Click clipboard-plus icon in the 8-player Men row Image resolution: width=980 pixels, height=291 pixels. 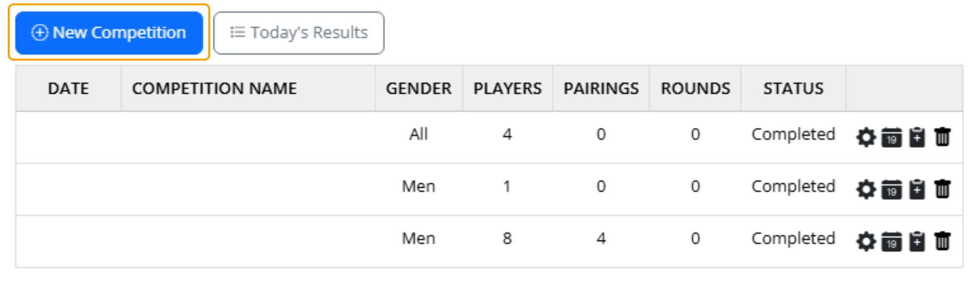(917, 241)
